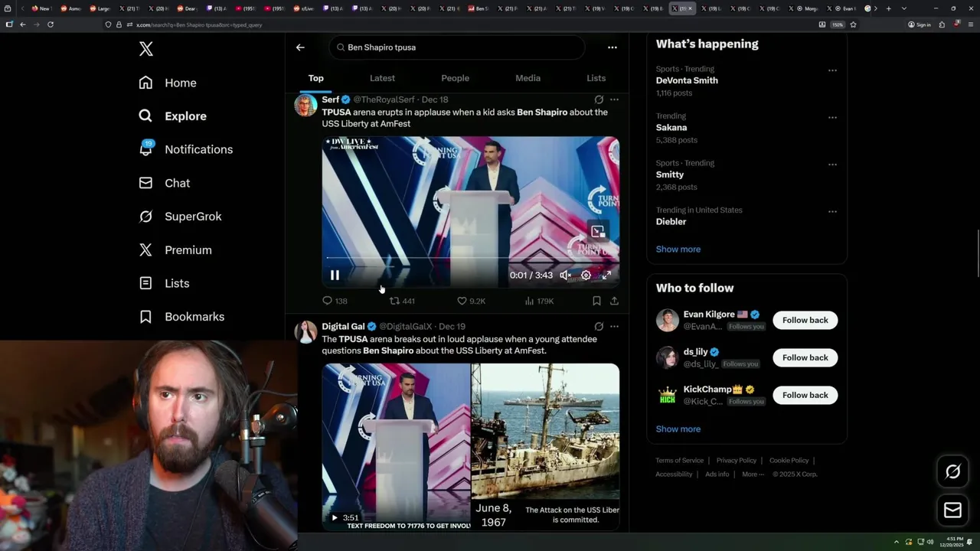Like Serf's post with 9.2K likes
Image resolution: width=980 pixels, height=551 pixels.
point(471,302)
